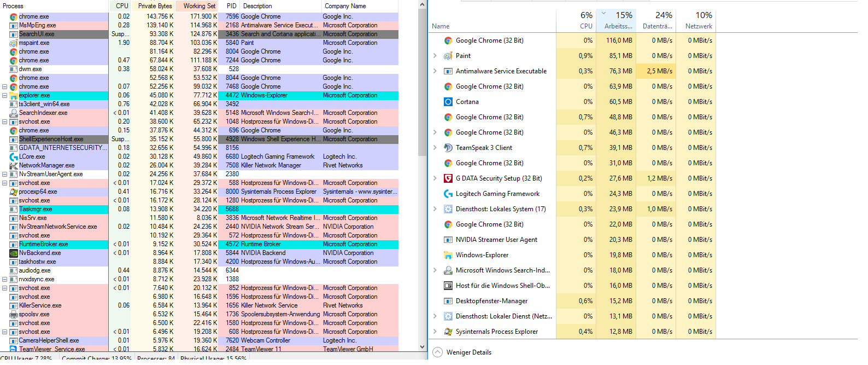This screenshot has height=365, width=868.
Task: Sort by the Private Bytes column header
Action: 154,6
